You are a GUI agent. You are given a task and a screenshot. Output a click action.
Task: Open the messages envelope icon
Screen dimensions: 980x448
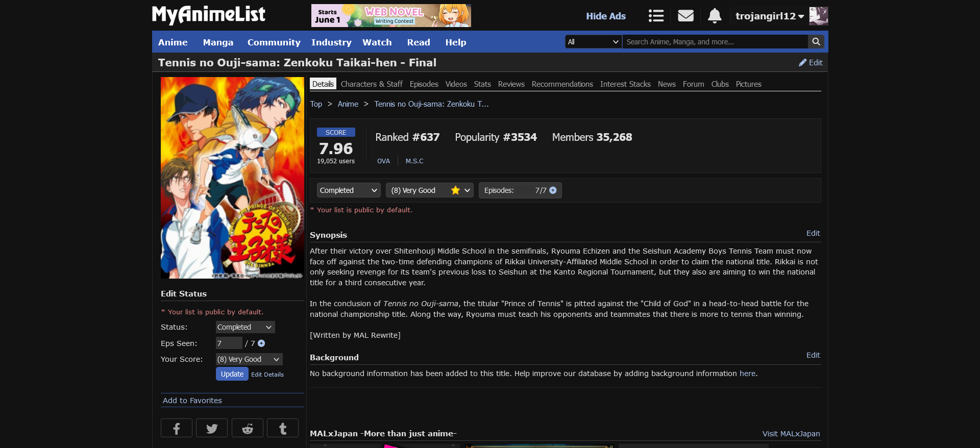(x=685, y=16)
